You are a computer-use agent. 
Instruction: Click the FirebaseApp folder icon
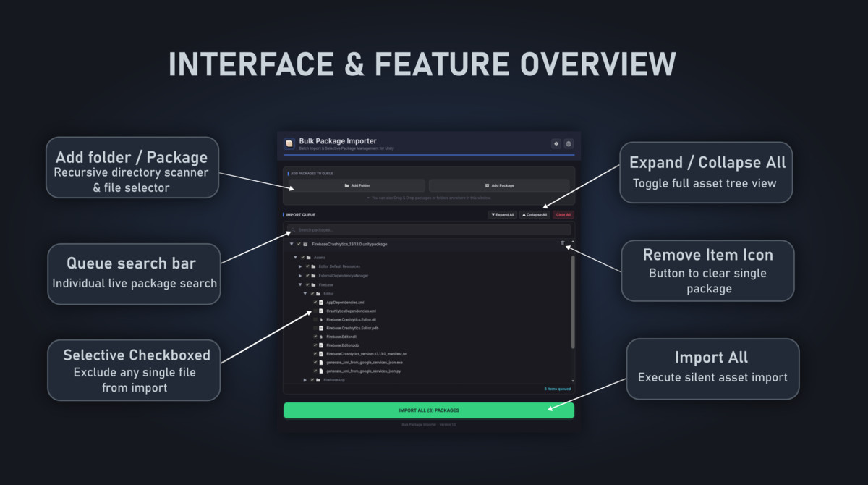pyautogui.click(x=318, y=379)
